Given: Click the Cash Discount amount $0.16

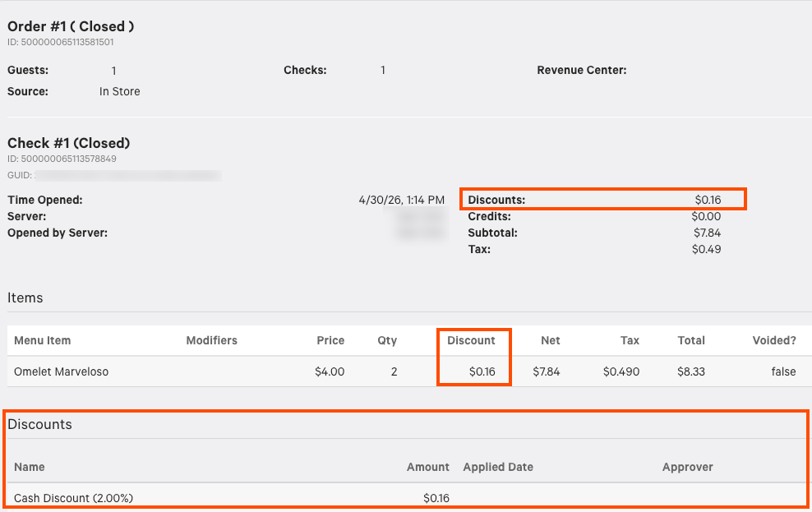Looking at the screenshot, I should [x=436, y=498].
